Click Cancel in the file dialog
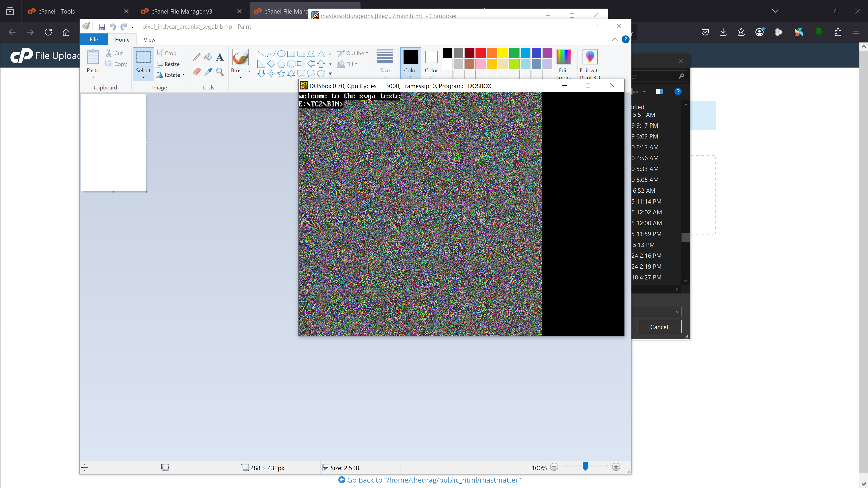 coord(659,327)
